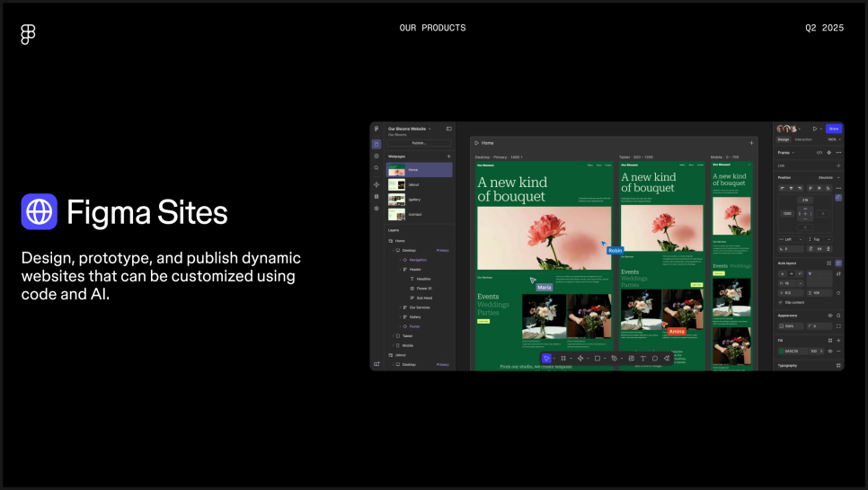This screenshot has height=490, width=868.
Task: Select the Headline text layer
Action: click(x=423, y=279)
